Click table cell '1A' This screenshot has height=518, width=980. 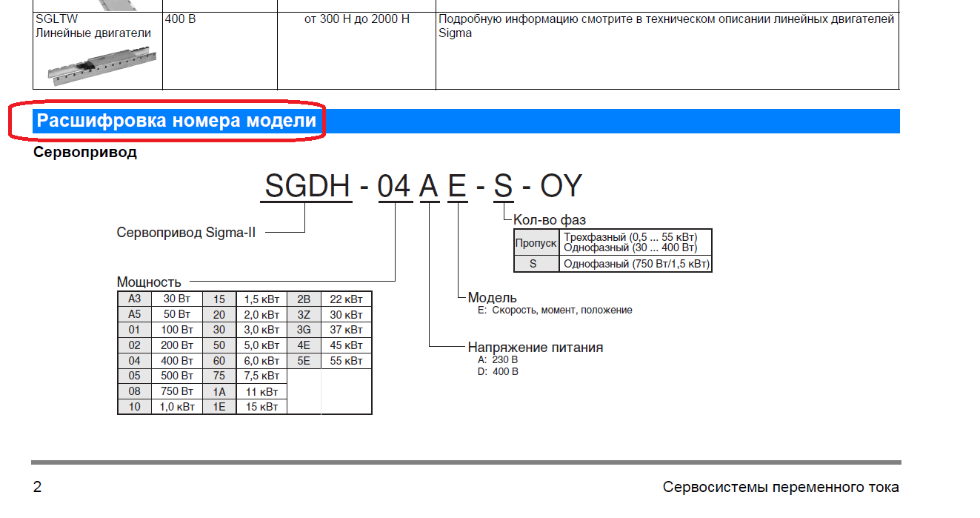[220, 391]
